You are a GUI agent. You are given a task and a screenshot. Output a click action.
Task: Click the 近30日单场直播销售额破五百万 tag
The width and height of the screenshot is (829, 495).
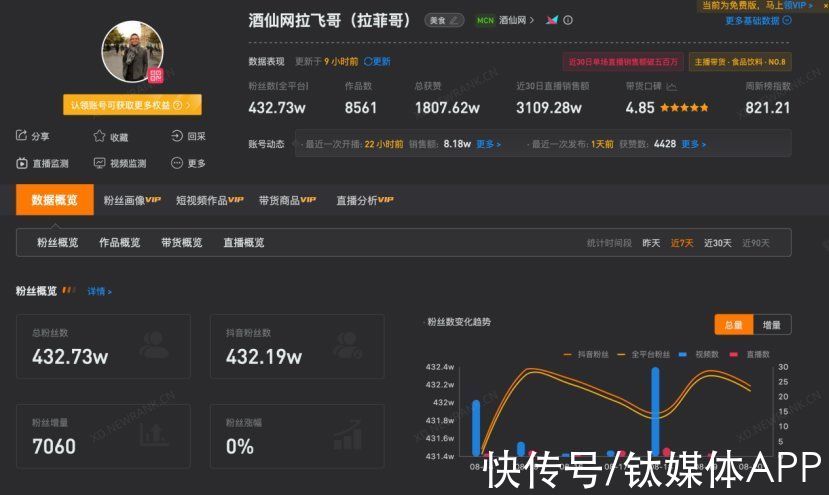[623, 62]
